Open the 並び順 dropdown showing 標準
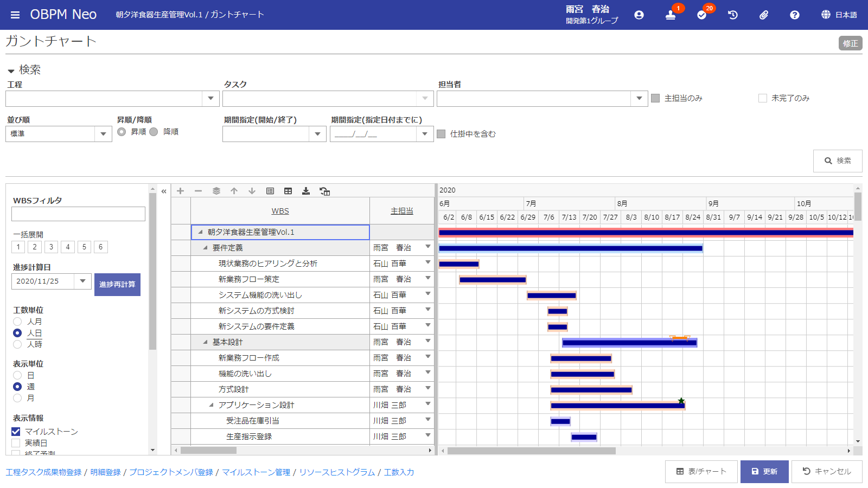This screenshot has width=868, height=488. [103, 134]
